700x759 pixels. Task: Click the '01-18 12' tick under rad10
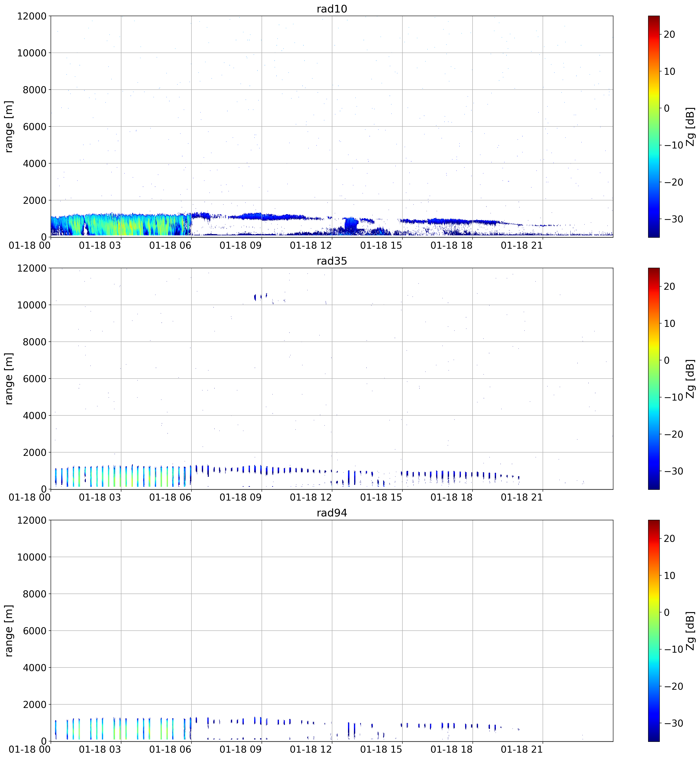[311, 245]
